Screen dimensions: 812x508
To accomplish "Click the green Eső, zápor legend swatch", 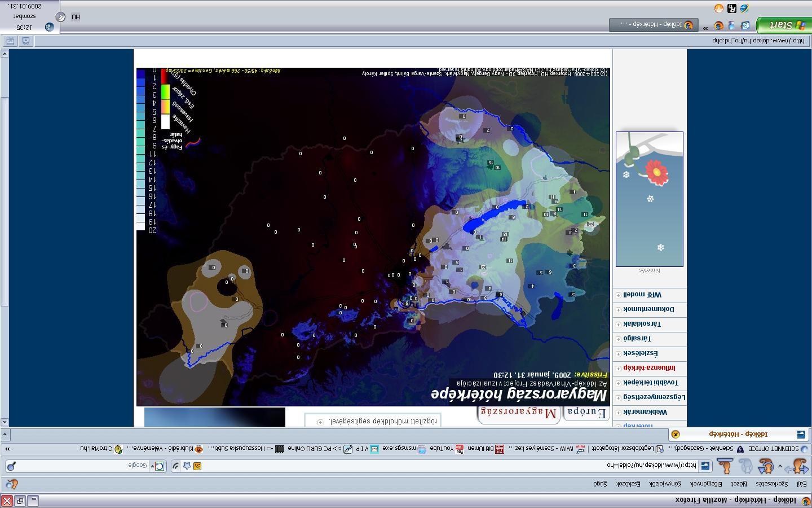I will (x=165, y=91).
